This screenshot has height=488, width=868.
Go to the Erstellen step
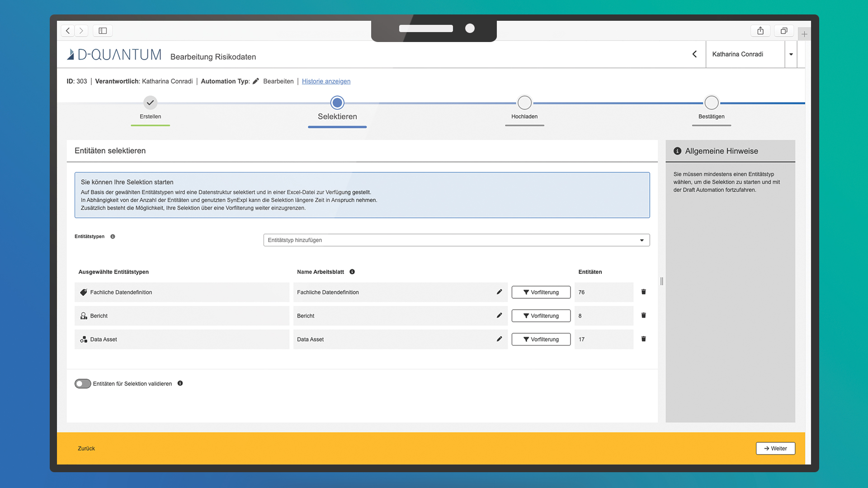click(150, 103)
